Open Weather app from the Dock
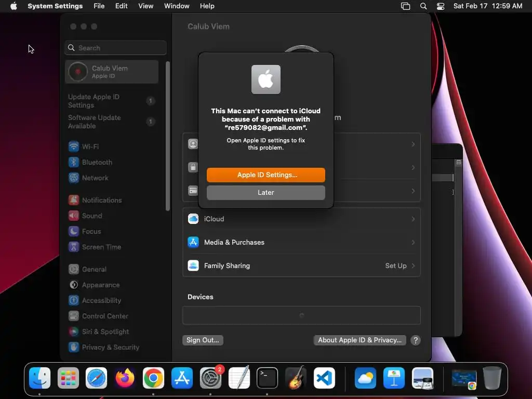532x399 pixels. coord(365,378)
